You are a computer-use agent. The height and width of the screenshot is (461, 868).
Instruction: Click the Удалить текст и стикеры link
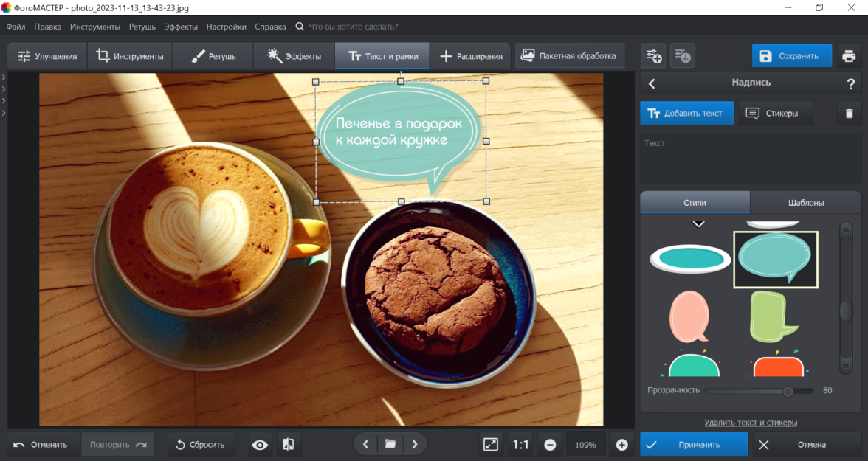click(750, 423)
